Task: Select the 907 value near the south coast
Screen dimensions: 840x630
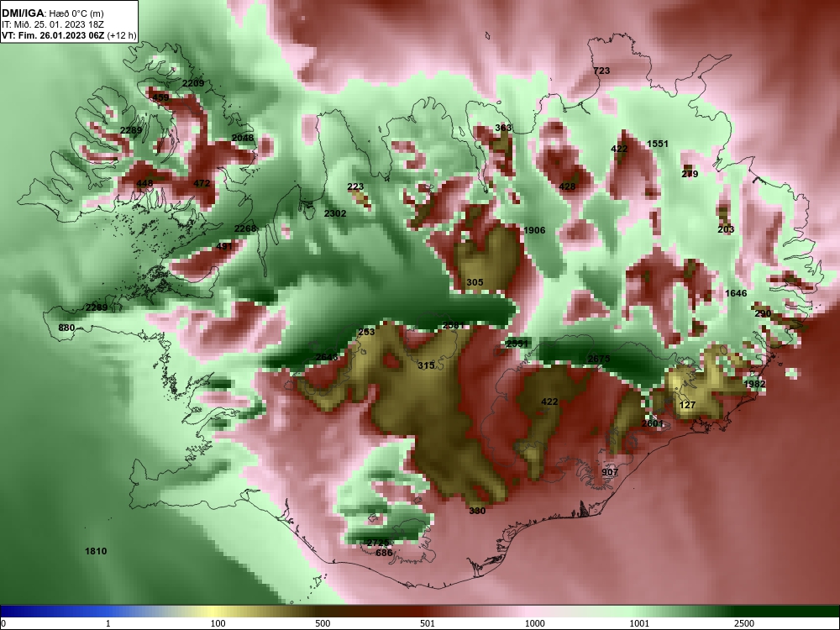Action: tap(610, 472)
